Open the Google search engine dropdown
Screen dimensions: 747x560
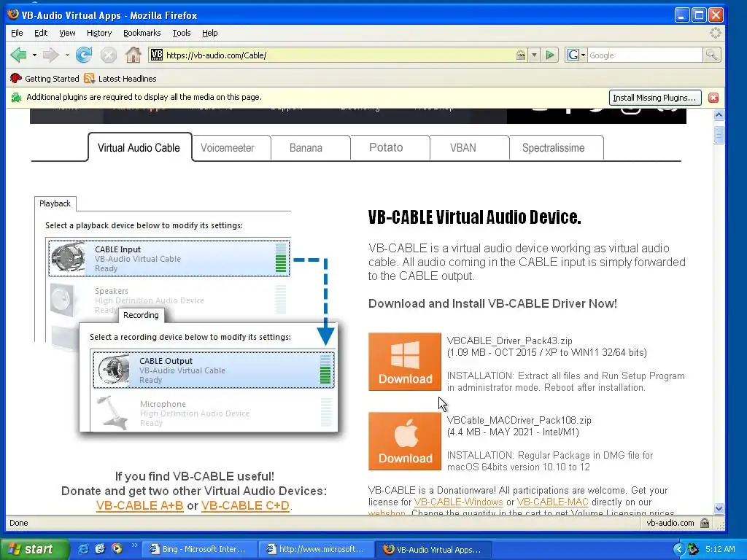(576, 55)
